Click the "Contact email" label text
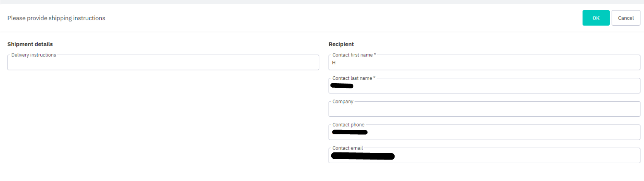This screenshot has width=644, height=181. coord(347,148)
